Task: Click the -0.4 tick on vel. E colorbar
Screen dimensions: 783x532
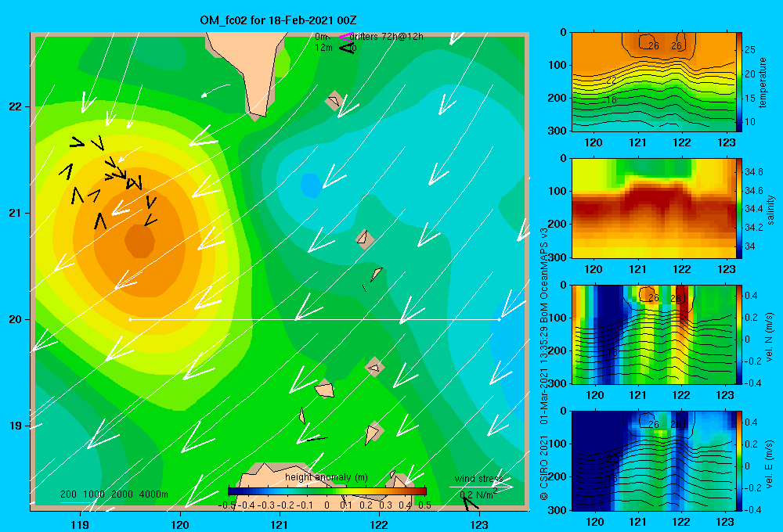Action: tap(752, 509)
